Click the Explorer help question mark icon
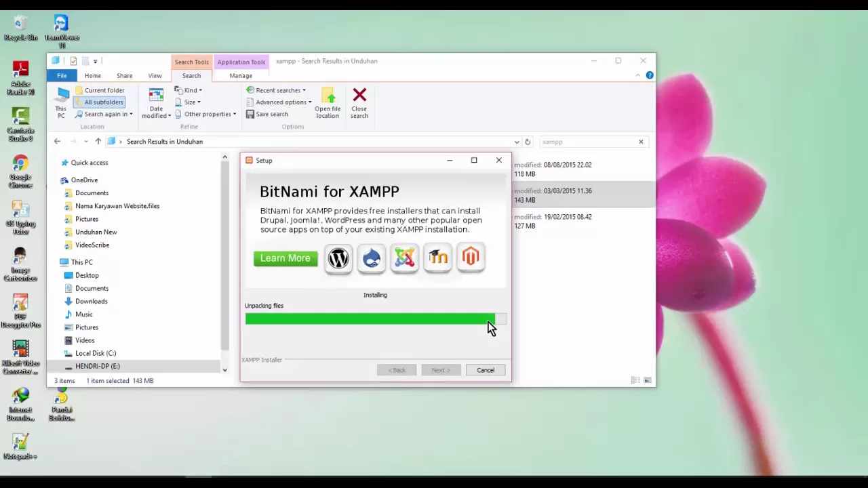 pyautogui.click(x=650, y=75)
